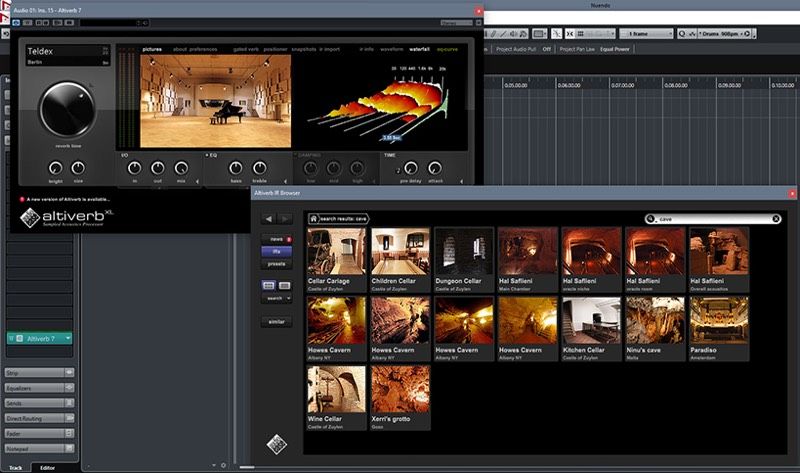Click the red new-version alert dot

(22, 200)
